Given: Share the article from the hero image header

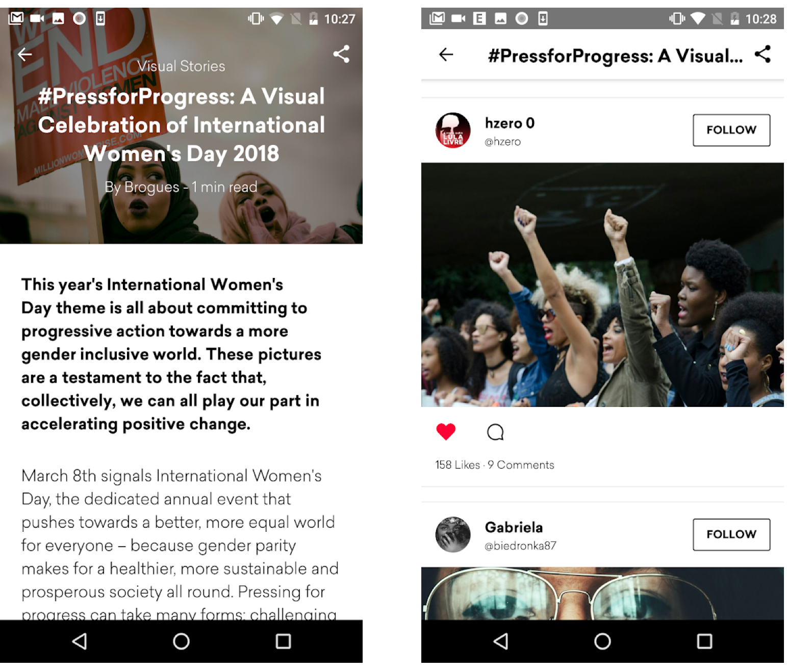Looking at the screenshot, I should click(x=341, y=54).
